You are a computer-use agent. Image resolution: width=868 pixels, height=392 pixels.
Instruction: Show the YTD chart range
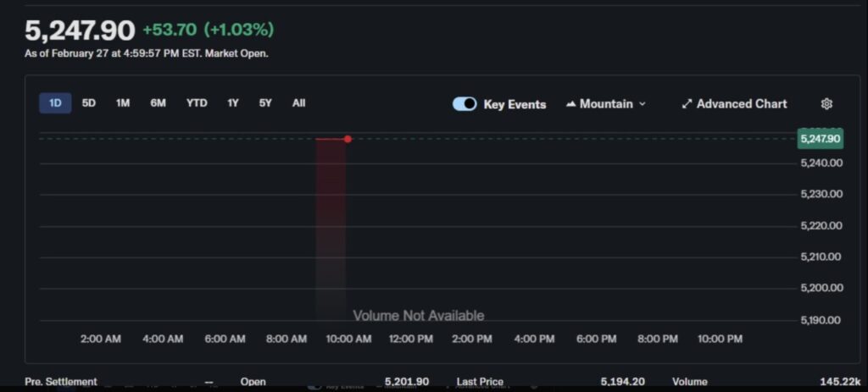point(197,103)
